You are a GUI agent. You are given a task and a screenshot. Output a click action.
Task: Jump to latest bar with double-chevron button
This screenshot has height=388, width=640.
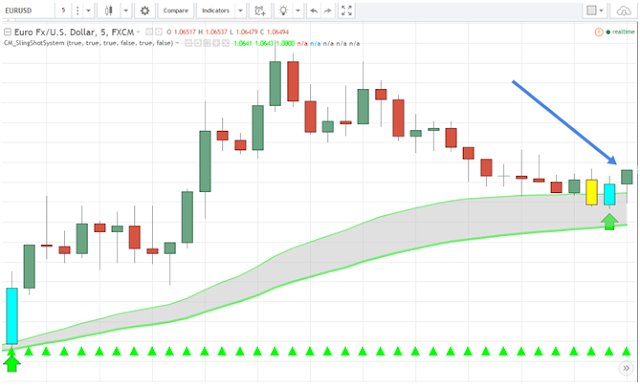pos(626,368)
